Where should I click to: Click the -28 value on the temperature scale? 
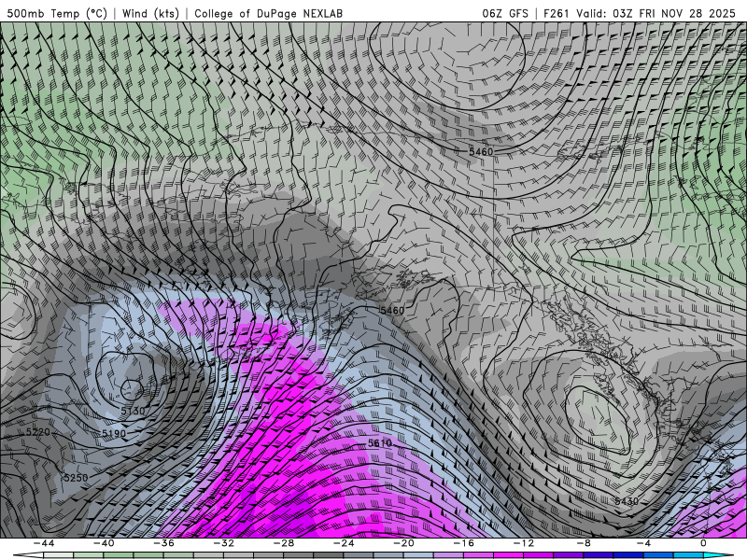tap(284, 543)
